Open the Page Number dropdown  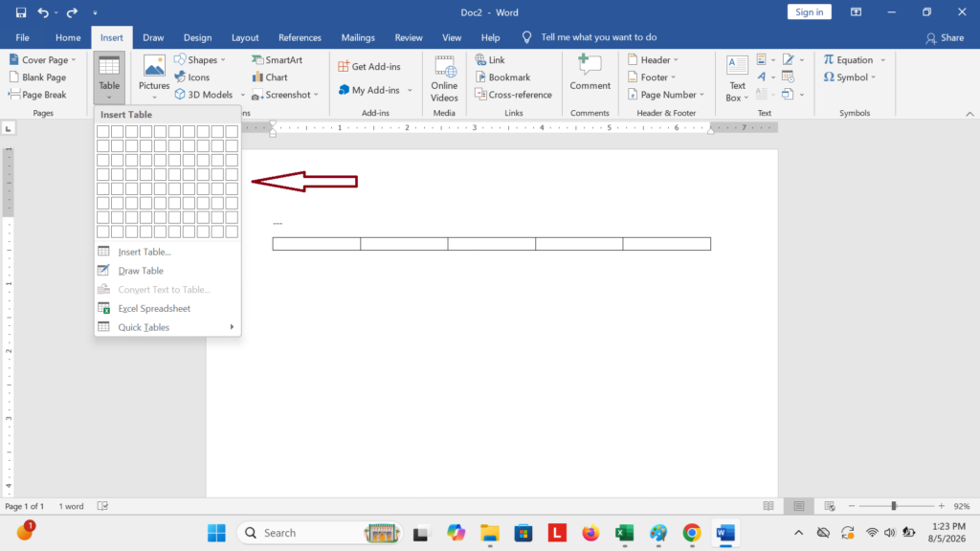(666, 95)
